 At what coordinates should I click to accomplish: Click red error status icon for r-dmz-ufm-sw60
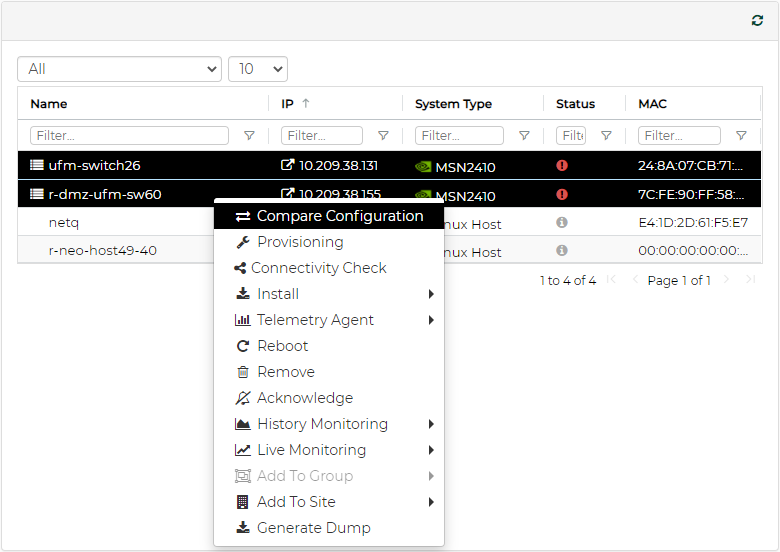(562, 194)
